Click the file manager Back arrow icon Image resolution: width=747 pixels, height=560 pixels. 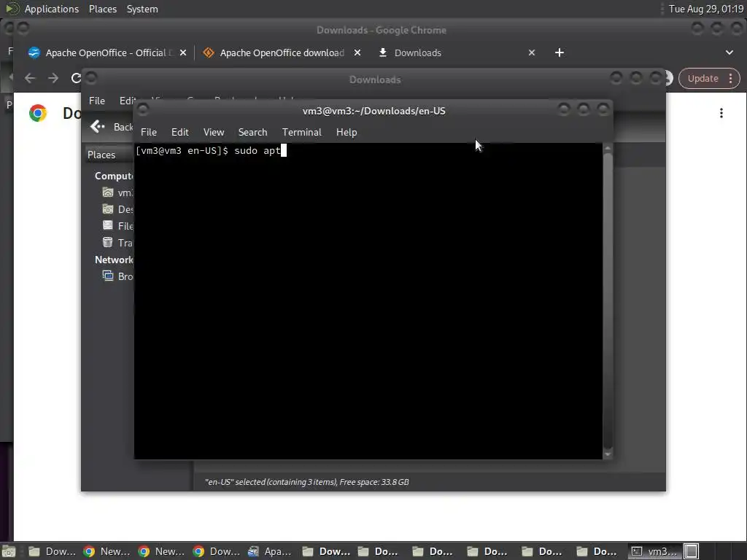(97, 126)
